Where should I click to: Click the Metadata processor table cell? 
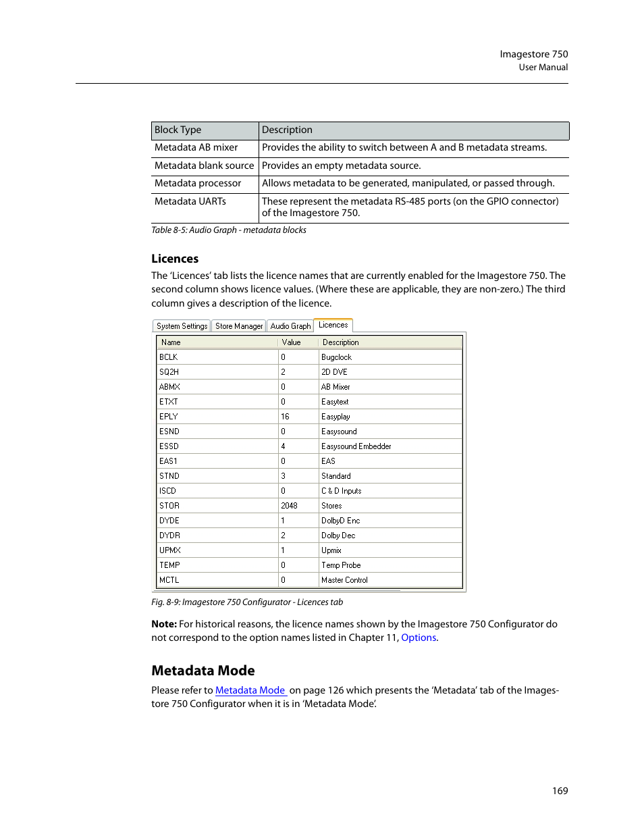pos(205,184)
